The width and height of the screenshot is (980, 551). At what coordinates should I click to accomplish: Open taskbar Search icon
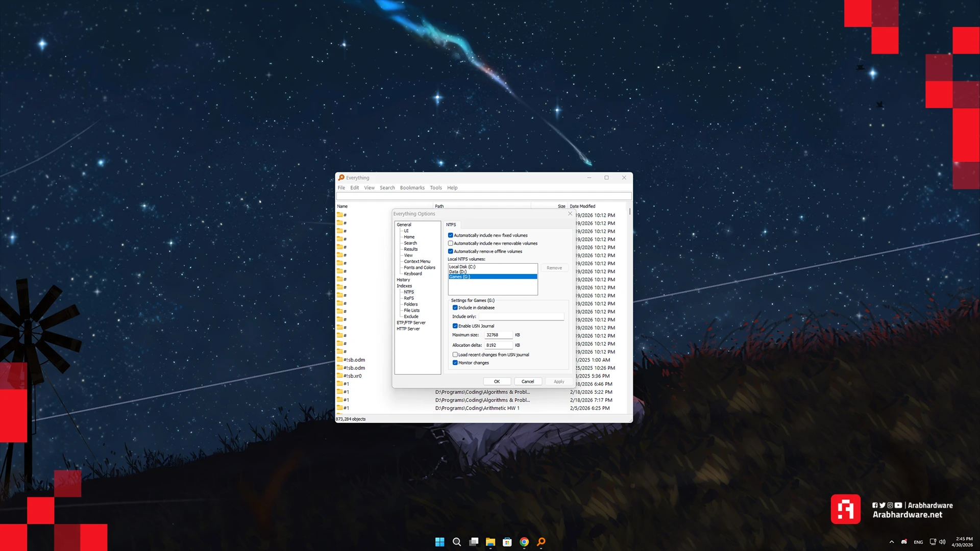point(457,542)
